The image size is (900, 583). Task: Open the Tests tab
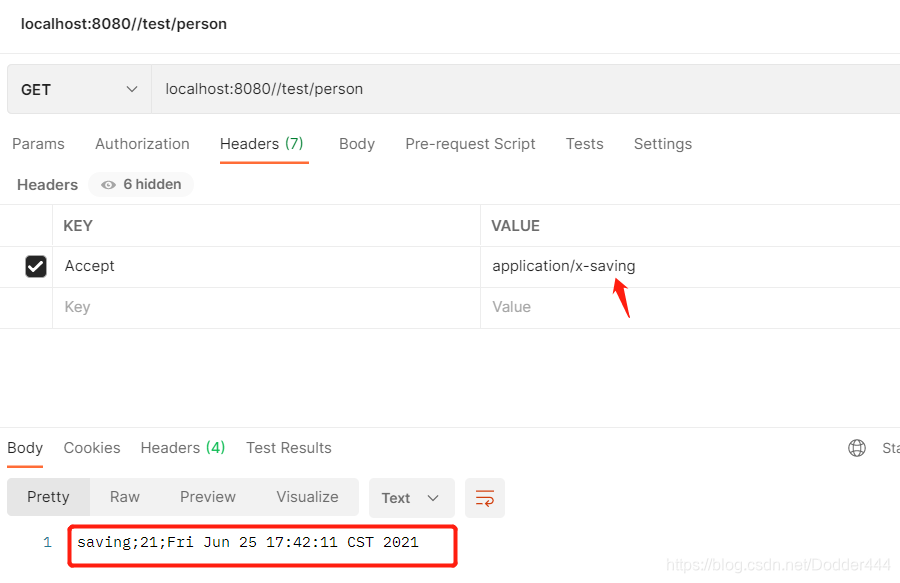coord(584,144)
